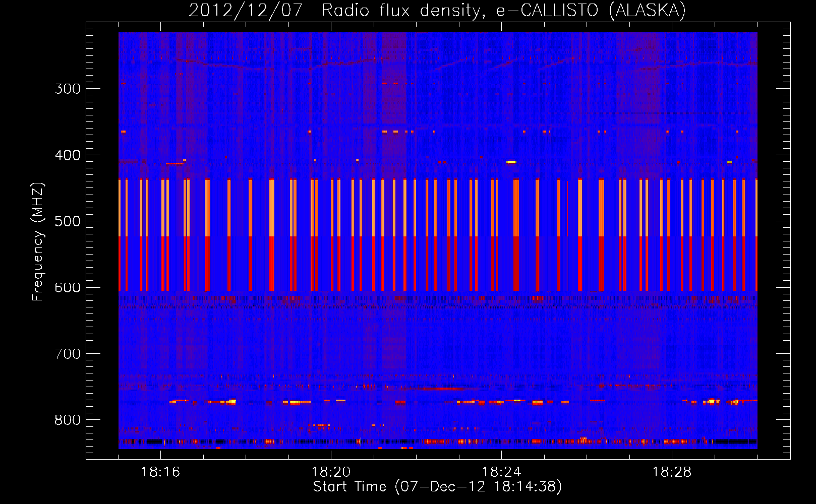
Task: Click the plot title "Radio flux density, e-CALLISTO (ALASKA)"
Action: (503, 11)
